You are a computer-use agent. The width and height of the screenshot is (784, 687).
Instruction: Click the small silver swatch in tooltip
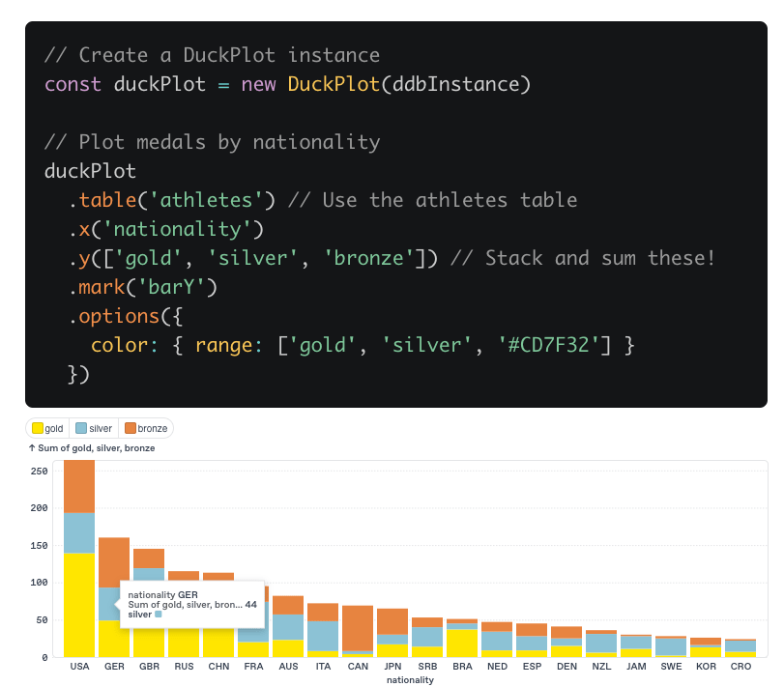[x=158, y=614]
